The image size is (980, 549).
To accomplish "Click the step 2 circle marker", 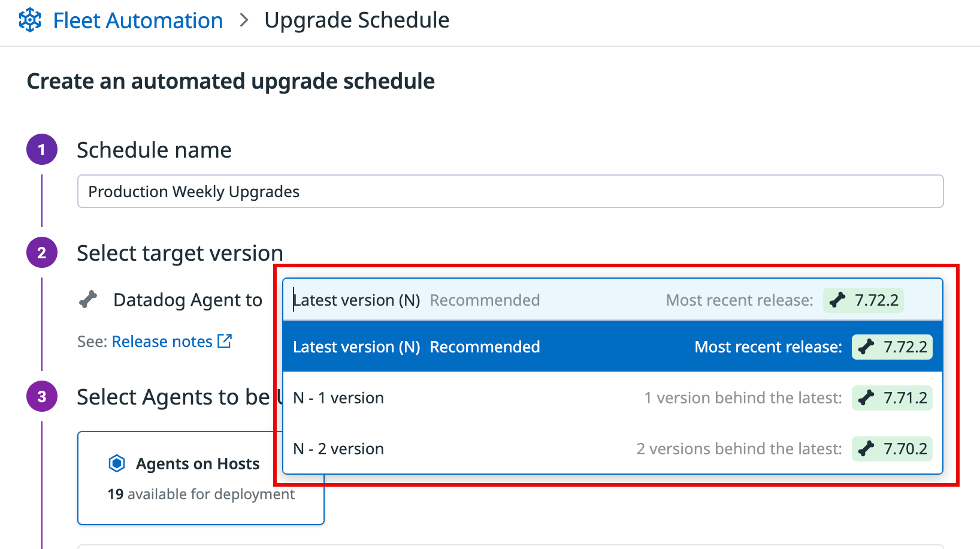I will (x=42, y=253).
